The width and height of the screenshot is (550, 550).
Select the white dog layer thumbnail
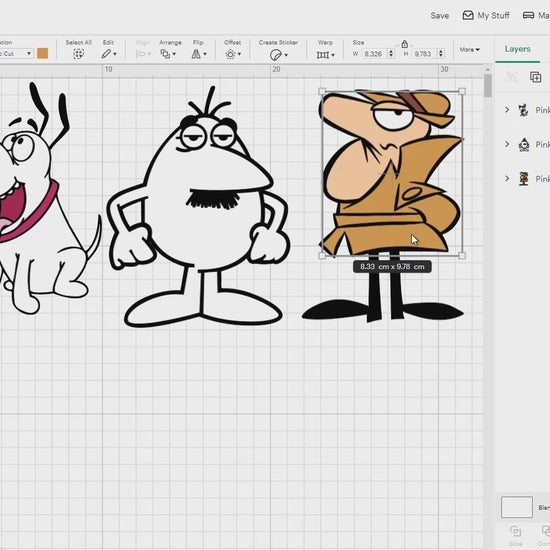(524, 110)
